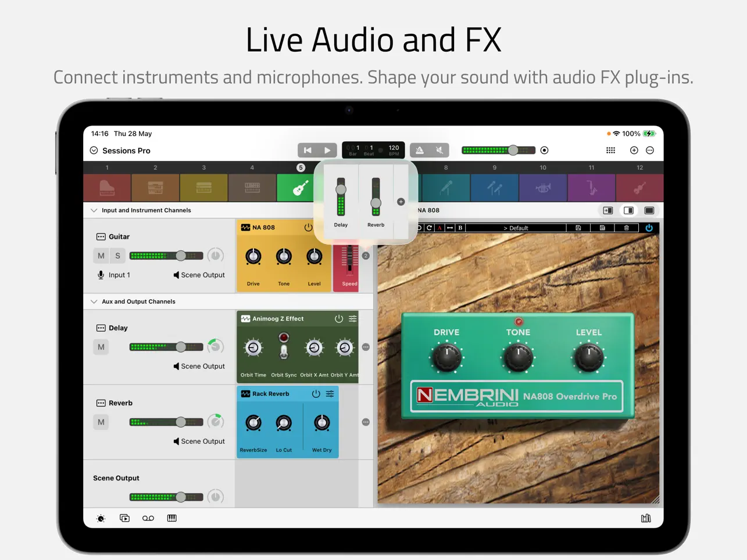Delete preset with trash icon in plug-in header

[627, 228]
